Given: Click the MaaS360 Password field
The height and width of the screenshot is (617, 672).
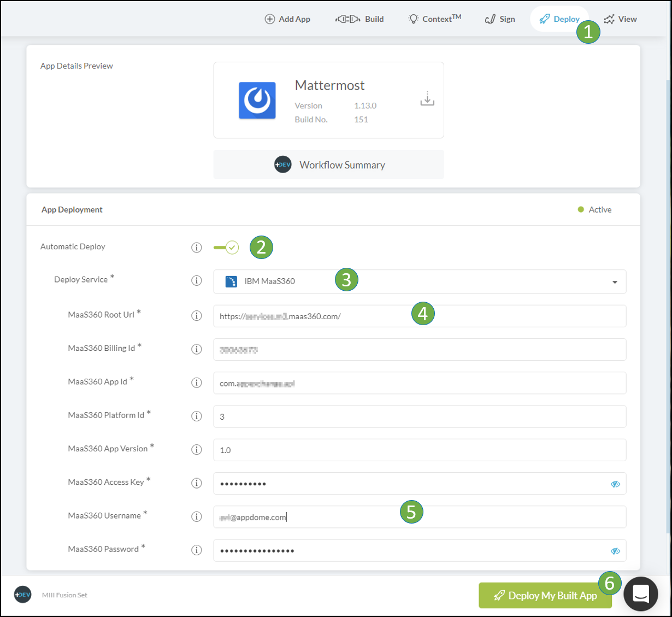Looking at the screenshot, I should coord(420,550).
